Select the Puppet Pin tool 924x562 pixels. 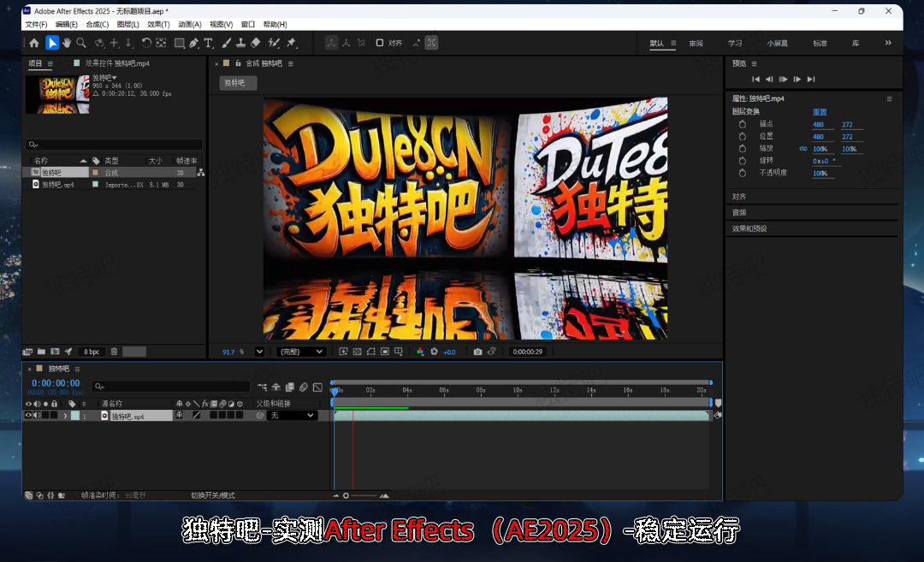[x=291, y=43]
